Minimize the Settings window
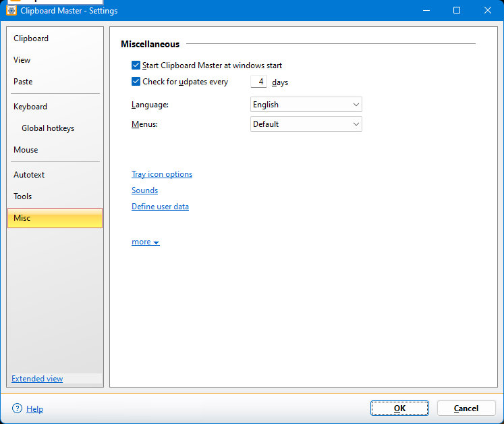The height and width of the screenshot is (424, 504). click(426, 10)
